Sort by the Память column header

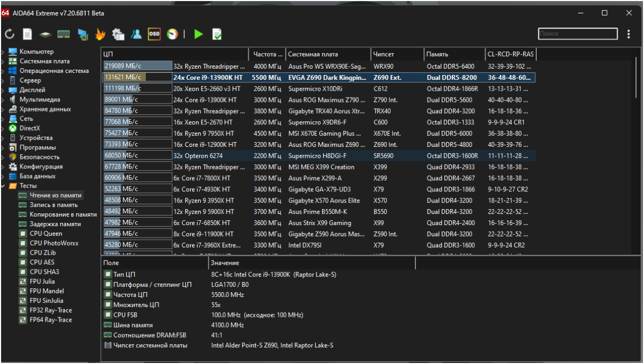coord(455,54)
